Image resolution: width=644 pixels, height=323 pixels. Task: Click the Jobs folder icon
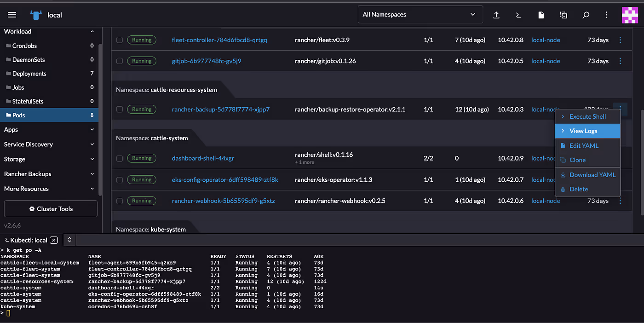point(8,87)
